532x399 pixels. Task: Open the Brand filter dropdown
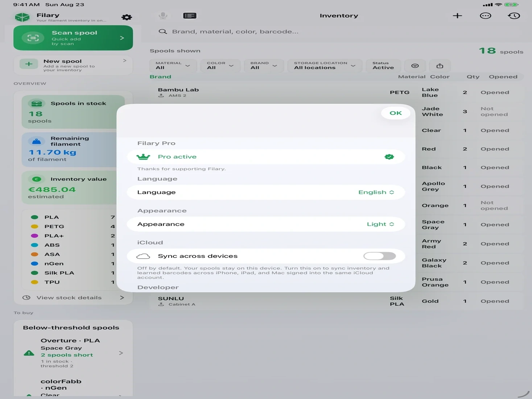coord(264,66)
